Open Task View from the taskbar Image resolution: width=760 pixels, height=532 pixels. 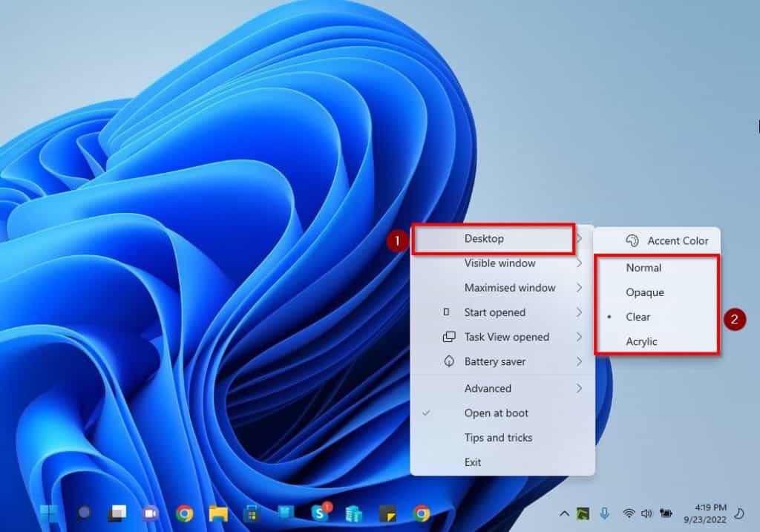click(x=117, y=513)
